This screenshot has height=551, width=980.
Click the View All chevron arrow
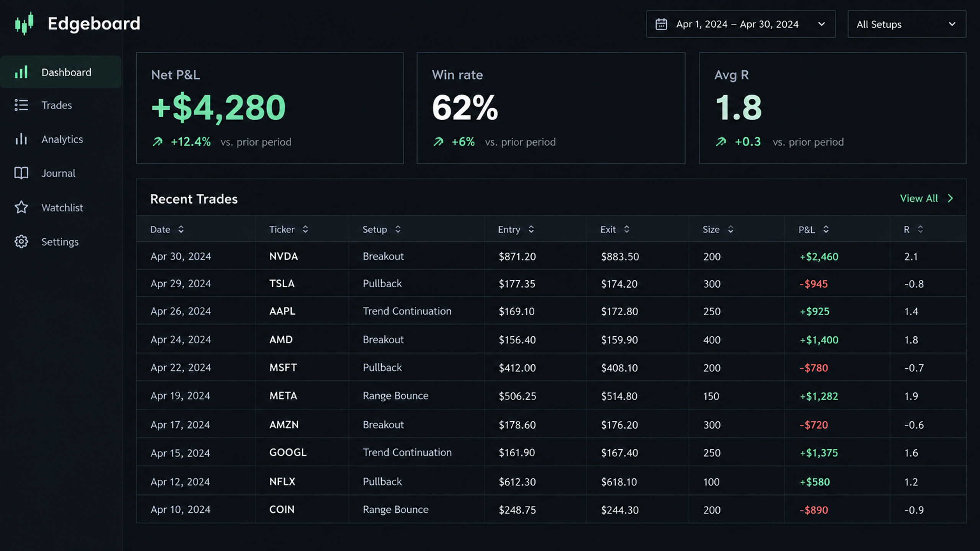pyautogui.click(x=951, y=198)
